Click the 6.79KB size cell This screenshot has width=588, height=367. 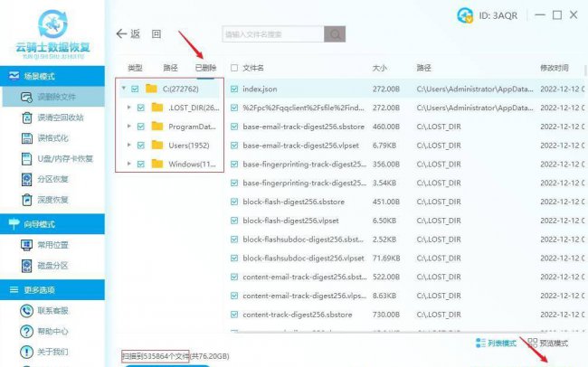[384, 145]
